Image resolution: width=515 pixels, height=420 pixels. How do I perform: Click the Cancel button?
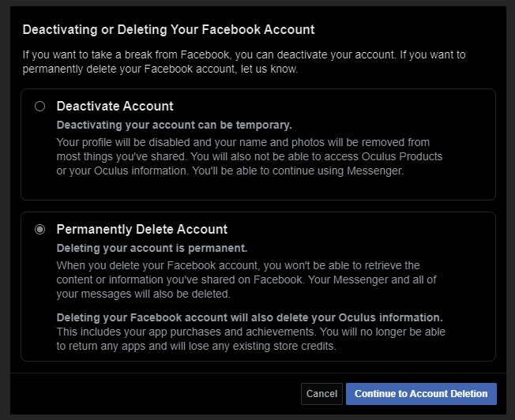pos(321,393)
